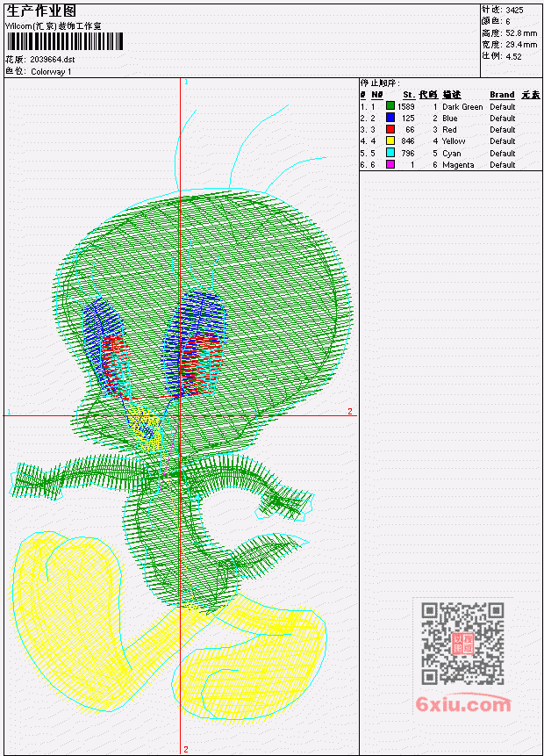The height and width of the screenshot is (756, 544).
Task: Click the '颜色: 6' color count line
Action: pos(496,21)
